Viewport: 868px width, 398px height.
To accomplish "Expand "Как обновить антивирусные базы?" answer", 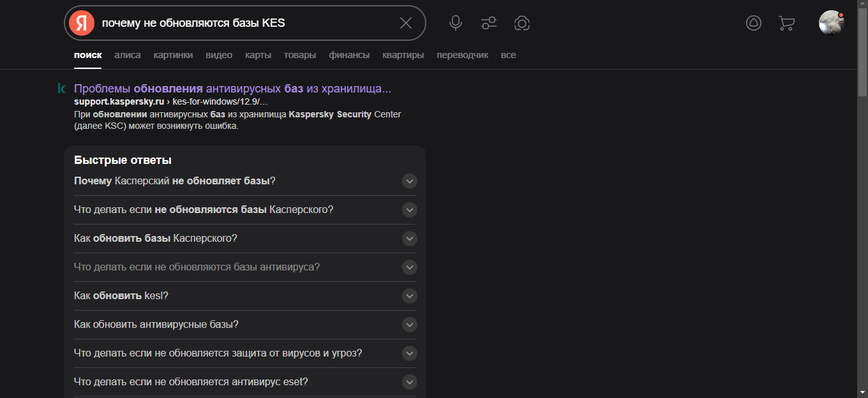I will pos(410,325).
